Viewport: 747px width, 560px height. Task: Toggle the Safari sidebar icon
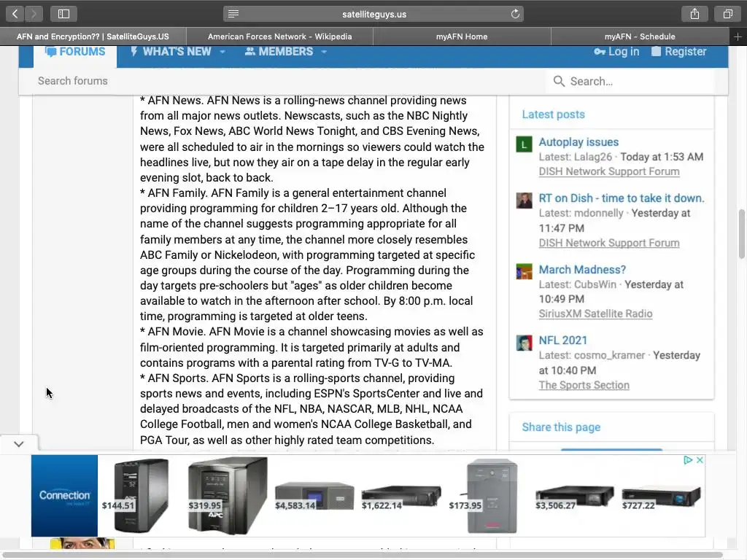pyautogui.click(x=64, y=14)
